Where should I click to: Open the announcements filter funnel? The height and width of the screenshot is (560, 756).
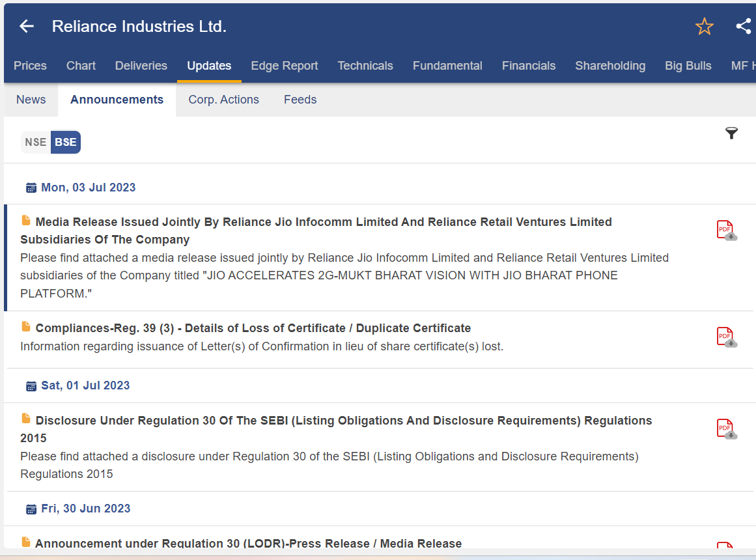click(x=731, y=133)
